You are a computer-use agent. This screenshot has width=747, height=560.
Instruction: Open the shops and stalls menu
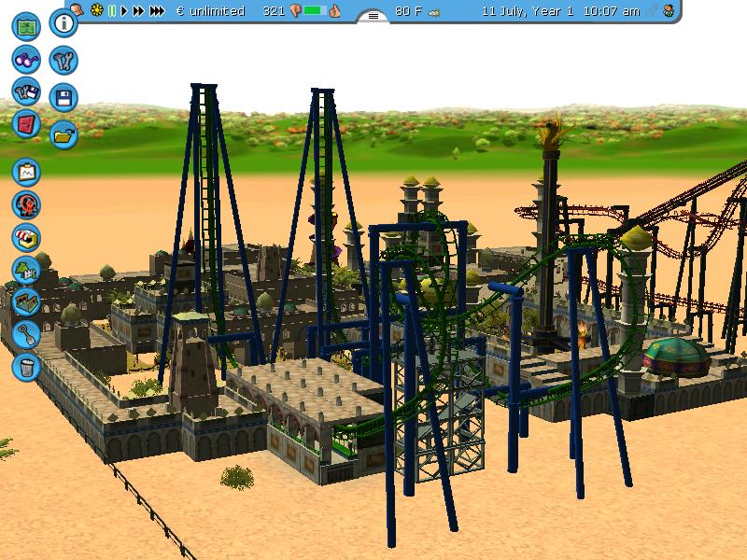click(x=26, y=238)
